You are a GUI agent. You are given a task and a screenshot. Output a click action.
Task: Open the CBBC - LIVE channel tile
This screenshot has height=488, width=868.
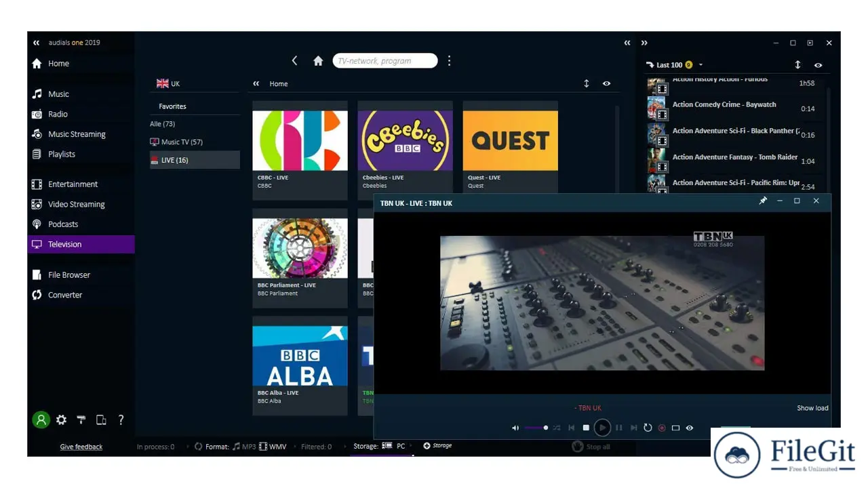(x=300, y=150)
